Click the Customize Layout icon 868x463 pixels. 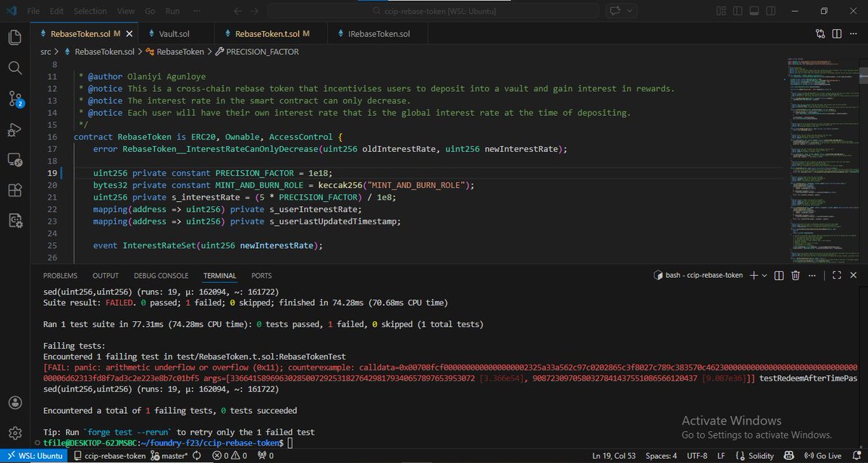click(x=721, y=11)
